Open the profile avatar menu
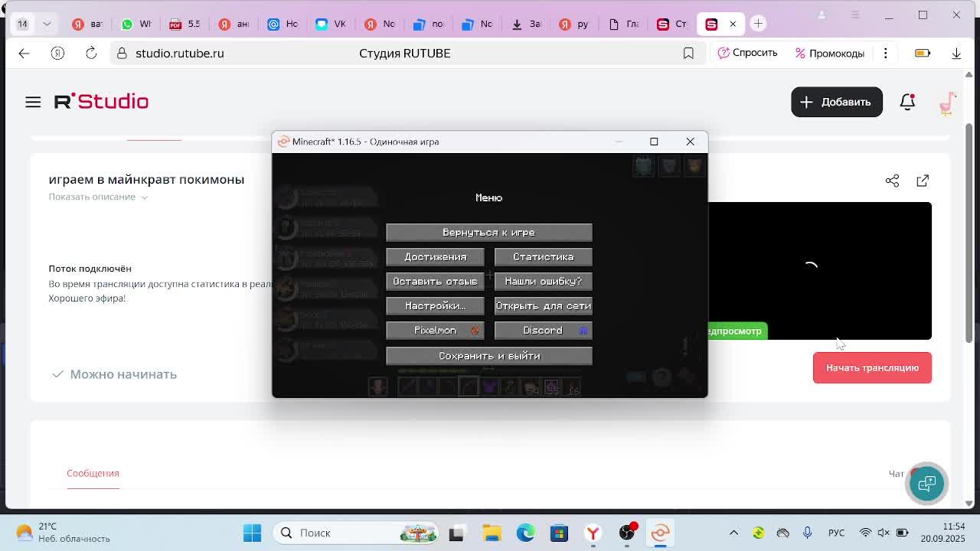This screenshot has height=551, width=980. click(947, 102)
